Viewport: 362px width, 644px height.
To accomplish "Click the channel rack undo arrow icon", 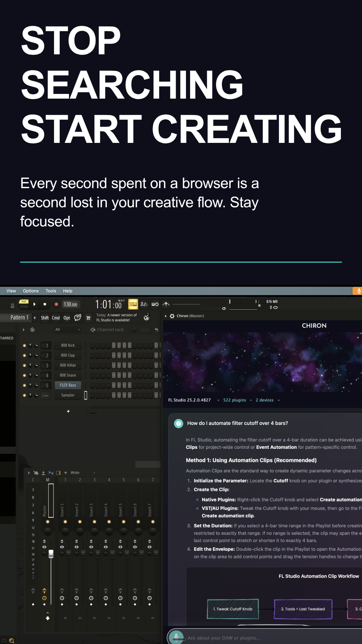I will tap(157, 330).
